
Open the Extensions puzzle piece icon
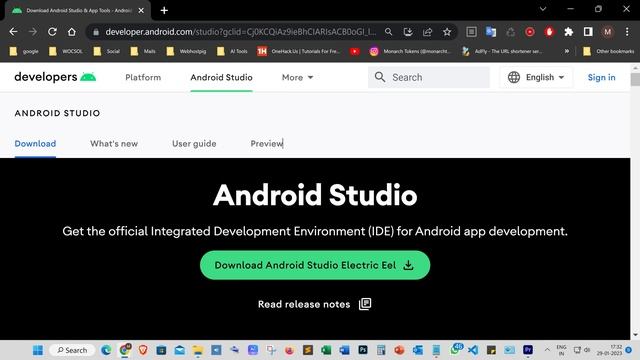tap(569, 32)
